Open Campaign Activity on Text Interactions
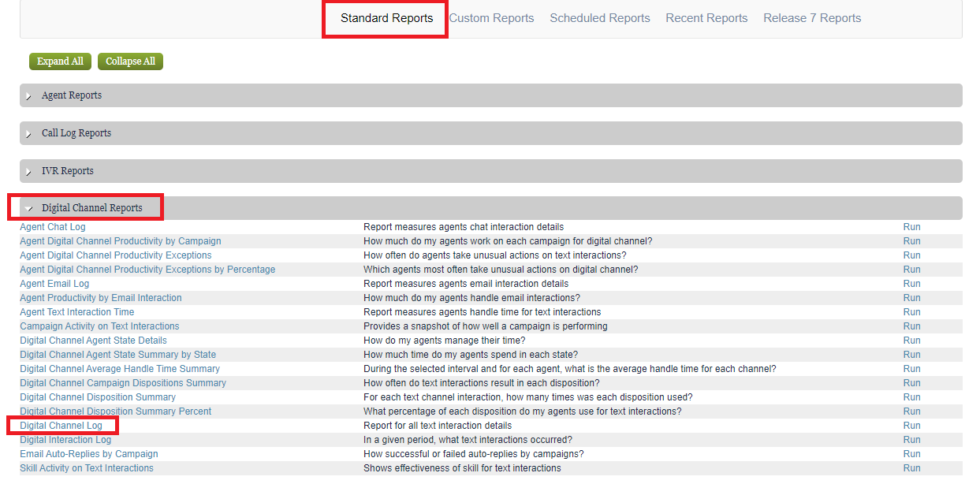 click(x=99, y=326)
